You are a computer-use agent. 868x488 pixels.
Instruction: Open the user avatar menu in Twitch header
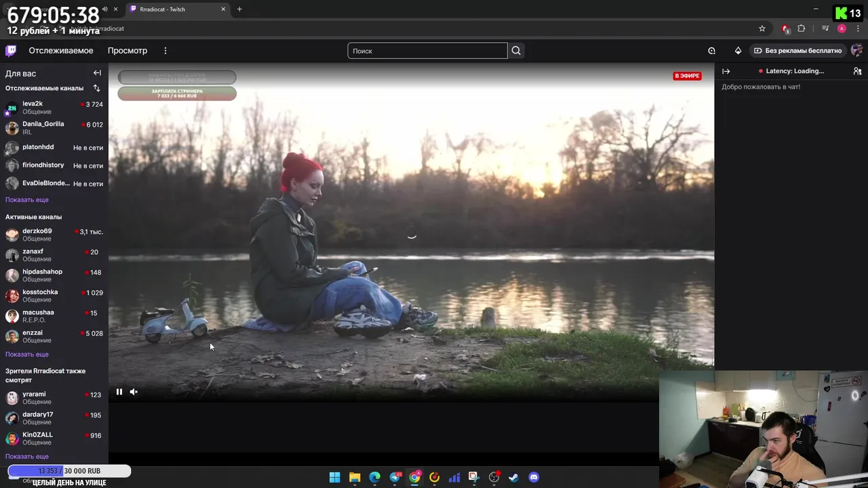[x=856, y=51]
